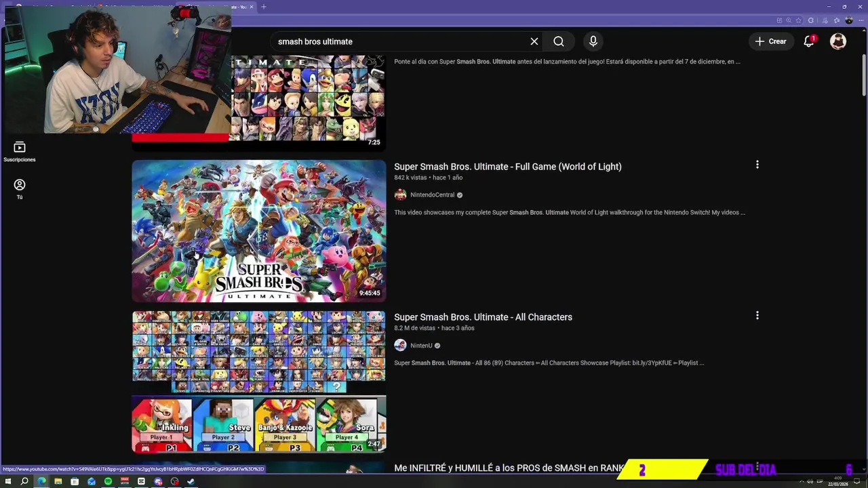Screen dimensions: 868x488
Task: Open the YouTube account avatar menu
Action: (838, 41)
